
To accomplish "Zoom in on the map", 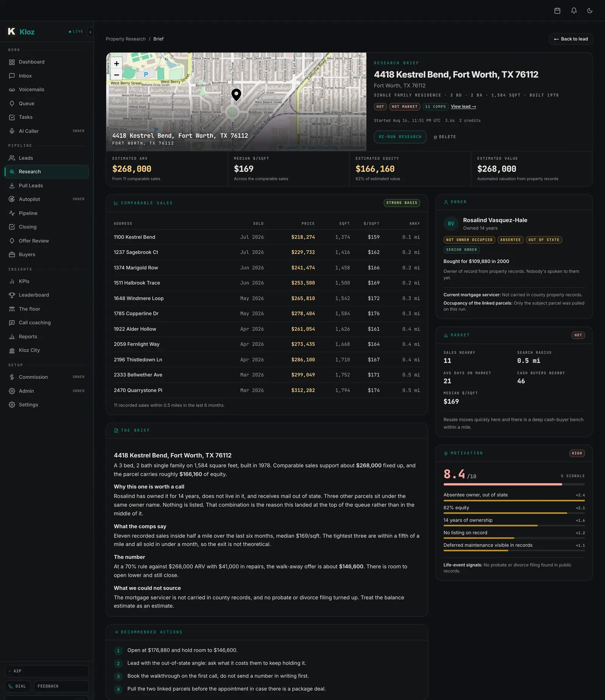I will [116, 64].
